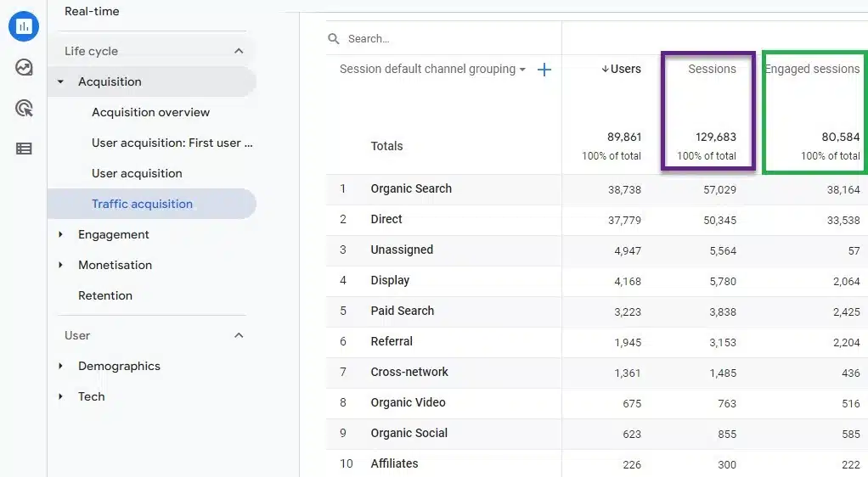Viewport: 868px width, 477px height.
Task: Click the Engaged sessions column header
Action: click(812, 69)
